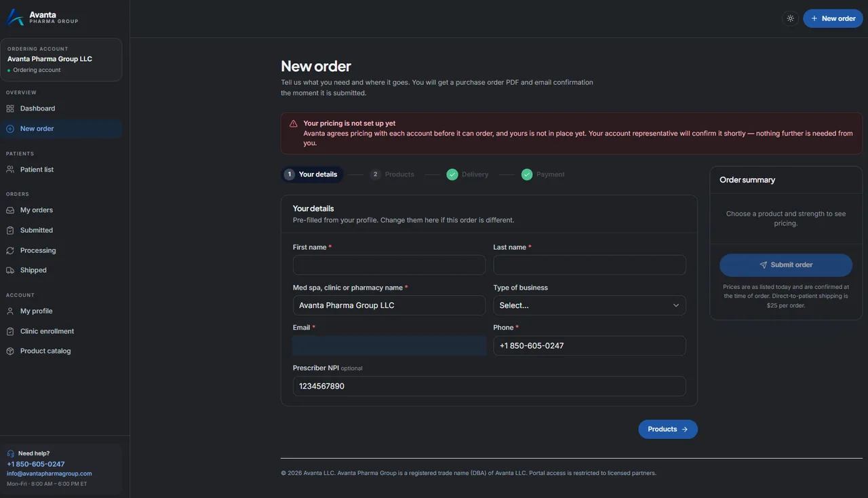Click the Delivery step green checkmark
The width and height of the screenshot is (868, 498).
point(452,174)
